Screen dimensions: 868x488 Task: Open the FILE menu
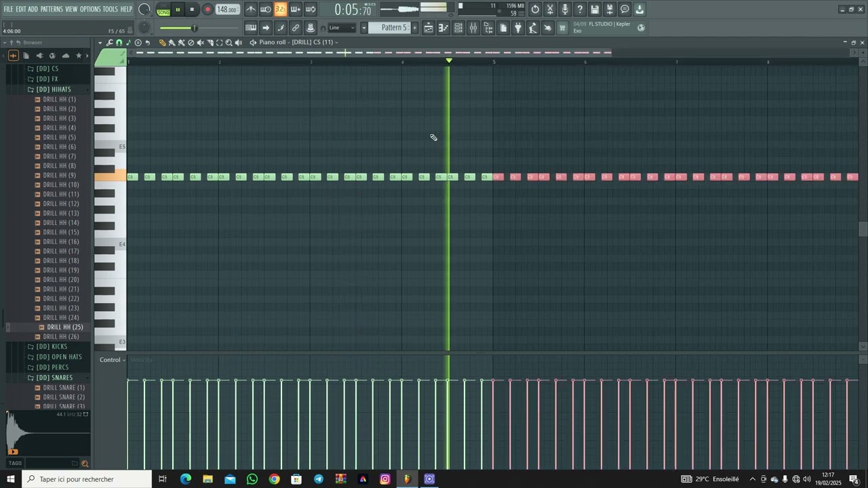8,9
